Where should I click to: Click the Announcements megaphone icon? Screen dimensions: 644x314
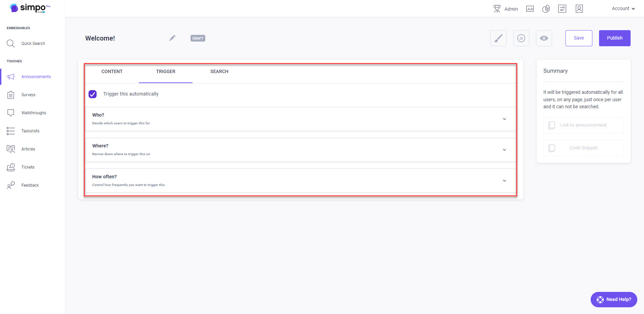pos(11,77)
